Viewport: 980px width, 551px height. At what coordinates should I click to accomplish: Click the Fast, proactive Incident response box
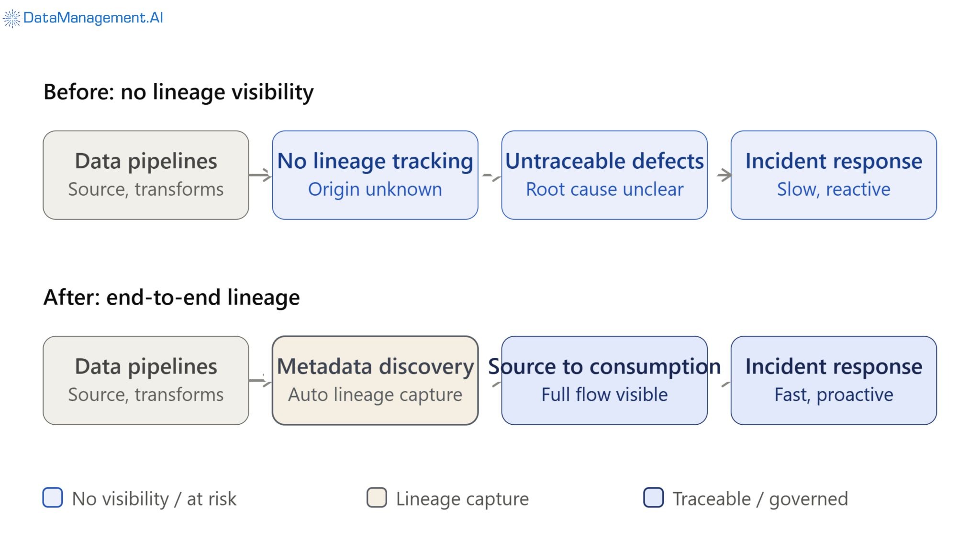pyautogui.click(x=834, y=380)
